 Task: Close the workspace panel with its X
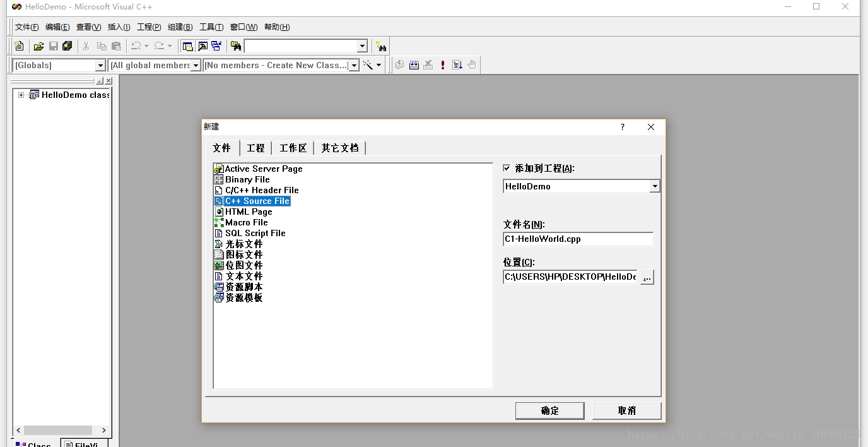108,81
